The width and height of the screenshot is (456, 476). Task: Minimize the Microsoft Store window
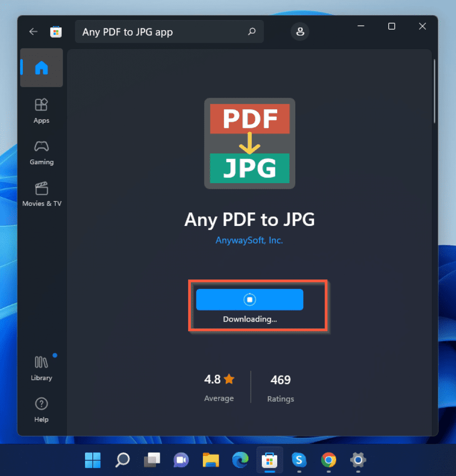pyautogui.click(x=361, y=26)
